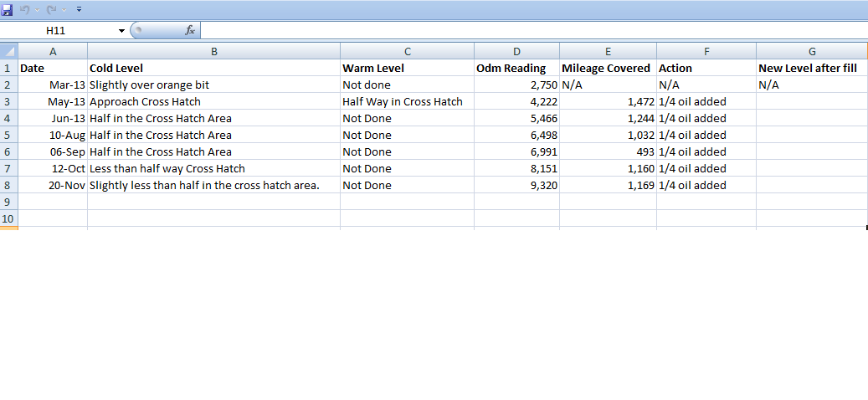Select odometer reading 6,991 cell
868x400 pixels.
click(517, 151)
